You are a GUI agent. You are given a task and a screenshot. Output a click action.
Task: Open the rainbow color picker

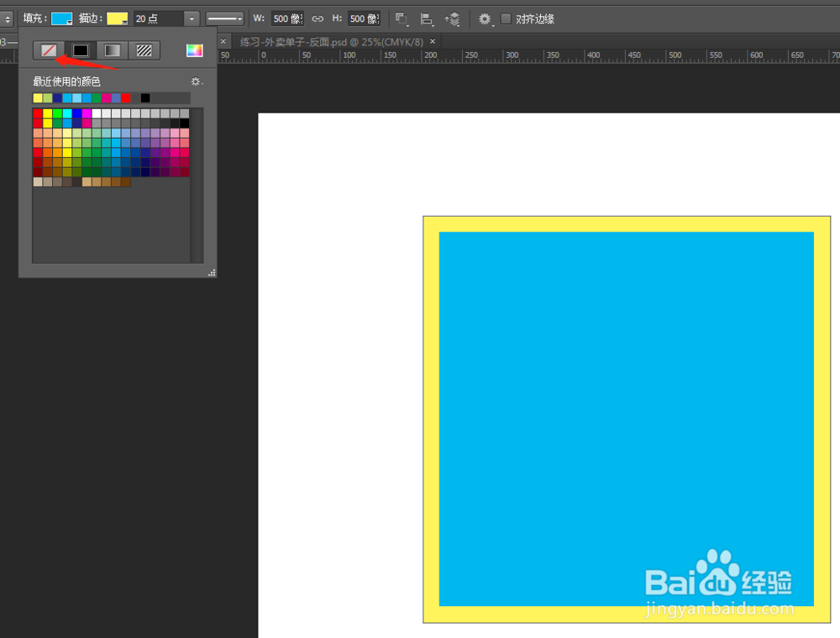pos(195,50)
